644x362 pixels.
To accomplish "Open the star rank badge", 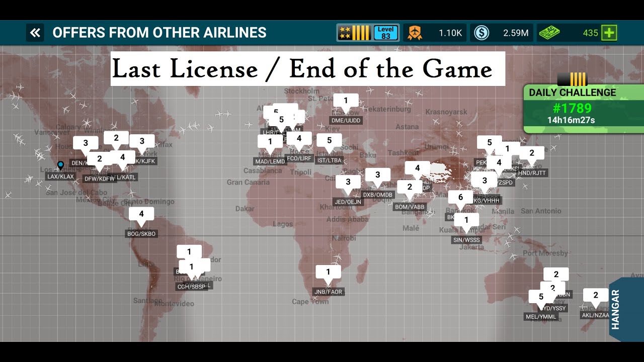I will coord(354,33).
